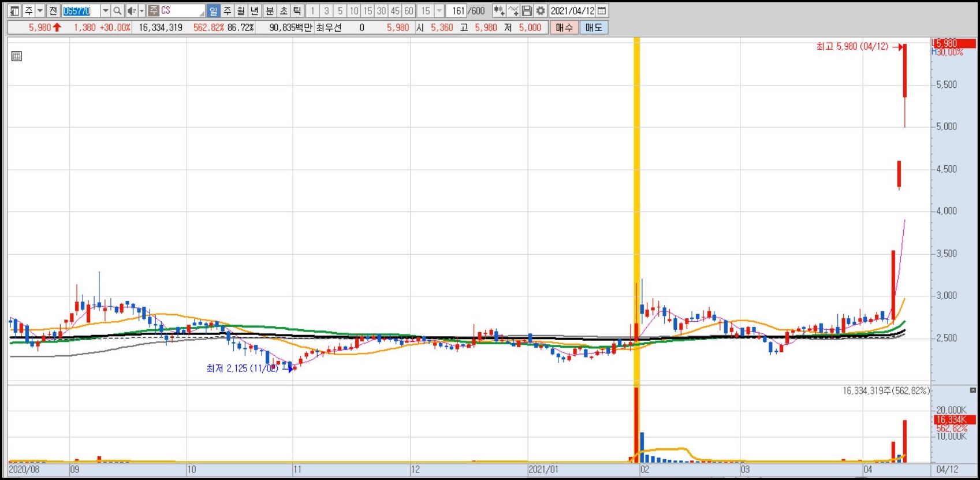Click the 16,334,319주(562.82%) volume label

tap(886, 391)
